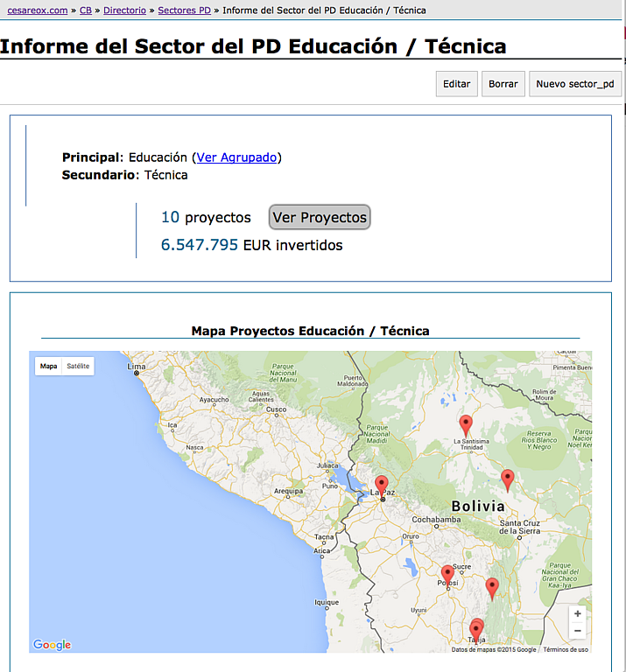Click the Editar button
The width and height of the screenshot is (626, 672).
pyautogui.click(x=457, y=84)
